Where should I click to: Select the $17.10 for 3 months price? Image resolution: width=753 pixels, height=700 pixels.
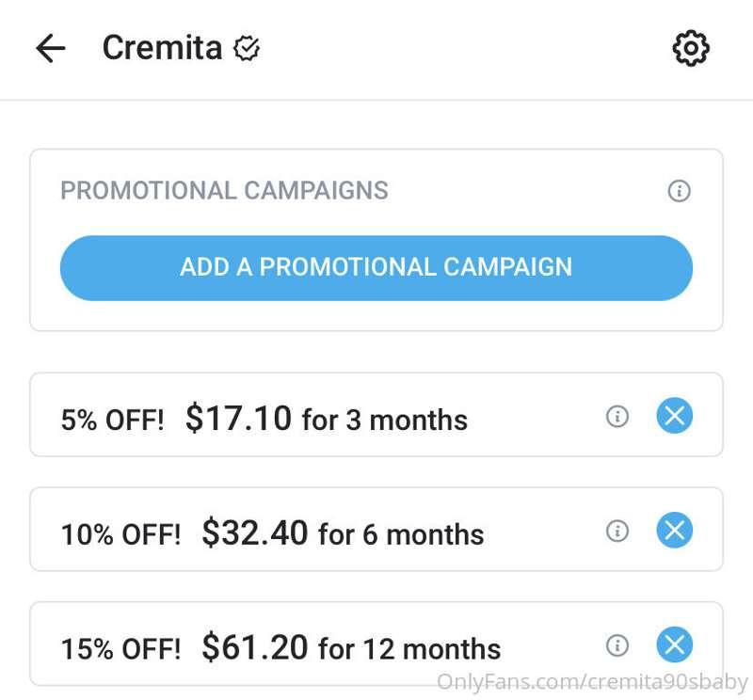(x=327, y=418)
